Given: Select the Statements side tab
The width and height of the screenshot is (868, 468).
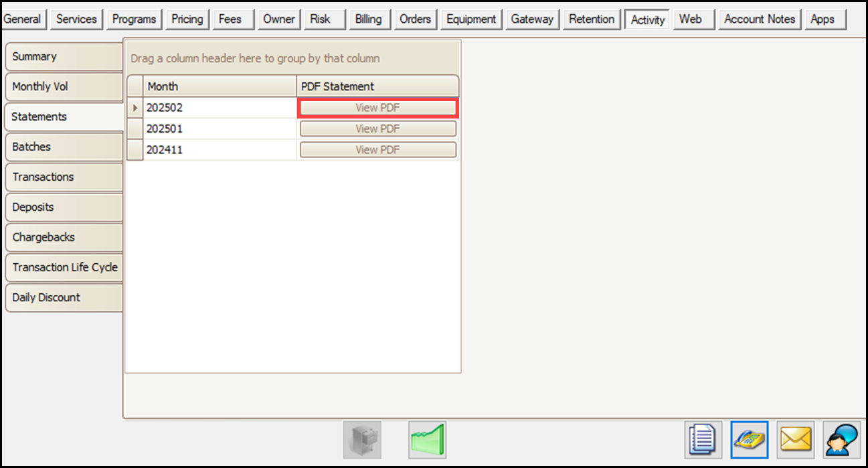Looking at the screenshot, I should click(x=64, y=117).
